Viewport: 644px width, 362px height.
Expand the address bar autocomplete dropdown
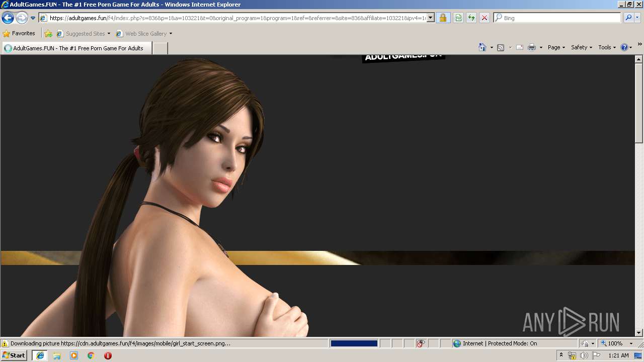pyautogui.click(x=431, y=18)
